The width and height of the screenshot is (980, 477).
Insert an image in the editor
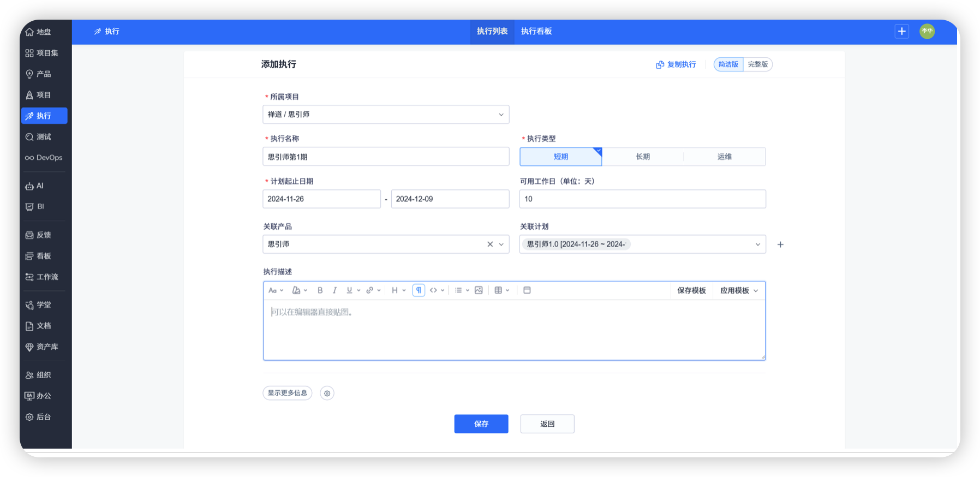coord(479,290)
